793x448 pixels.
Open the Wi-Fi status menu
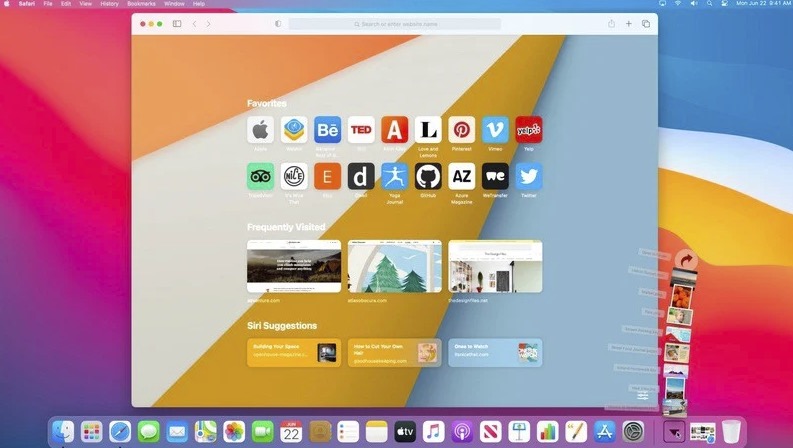pos(678,4)
